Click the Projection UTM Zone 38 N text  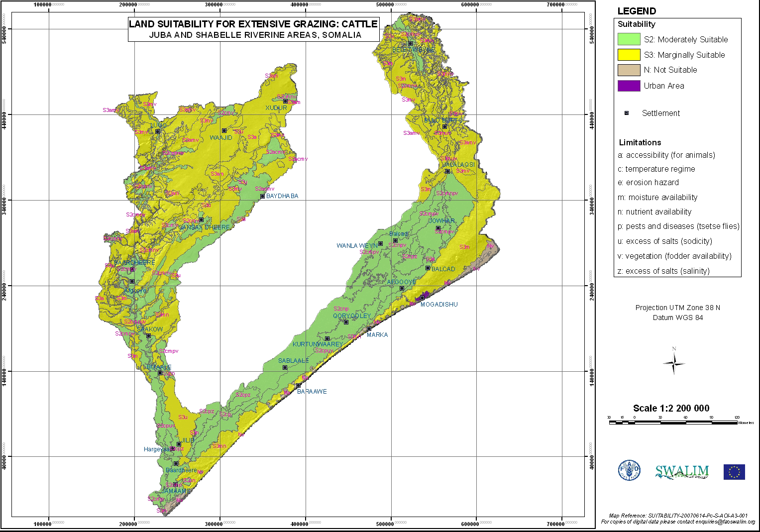677,308
